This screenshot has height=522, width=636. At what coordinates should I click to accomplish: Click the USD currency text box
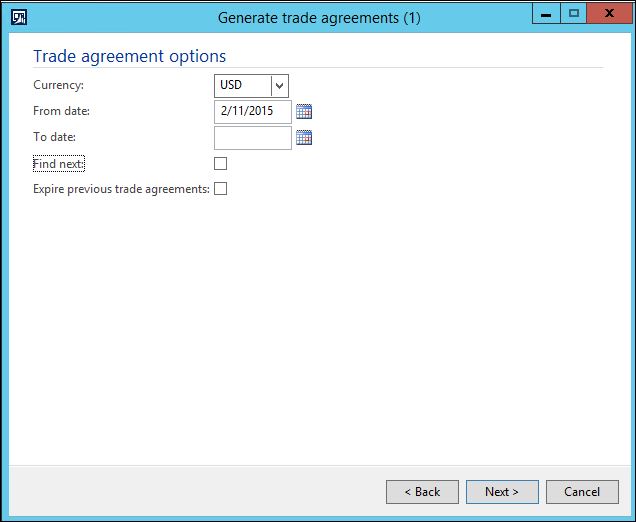[242, 86]
